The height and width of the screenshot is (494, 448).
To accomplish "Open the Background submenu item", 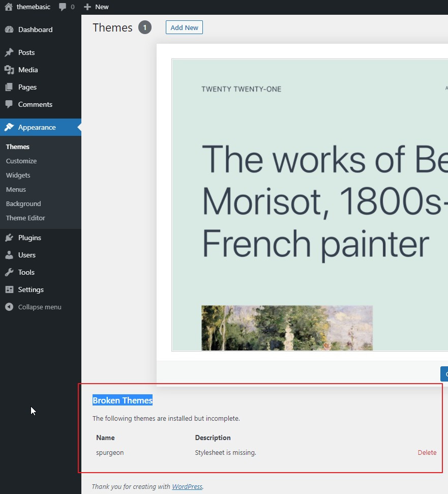I will point(23,204).
